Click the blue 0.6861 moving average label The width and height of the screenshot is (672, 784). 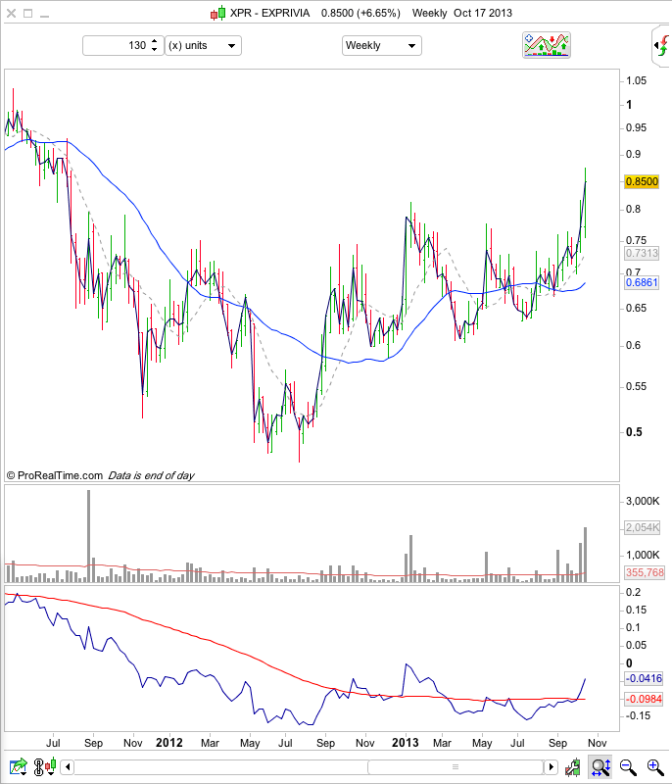(642, 282)
